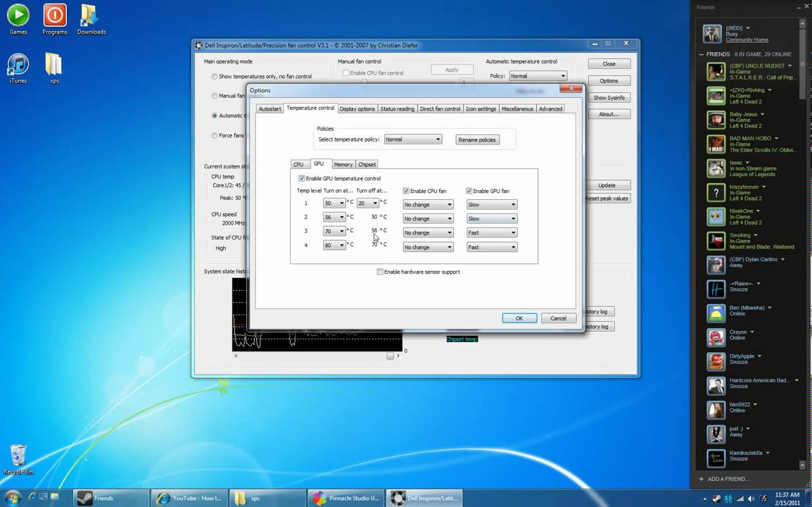
Task: Launch Internet Explorer from quick launch
Action: coord(32,497)
